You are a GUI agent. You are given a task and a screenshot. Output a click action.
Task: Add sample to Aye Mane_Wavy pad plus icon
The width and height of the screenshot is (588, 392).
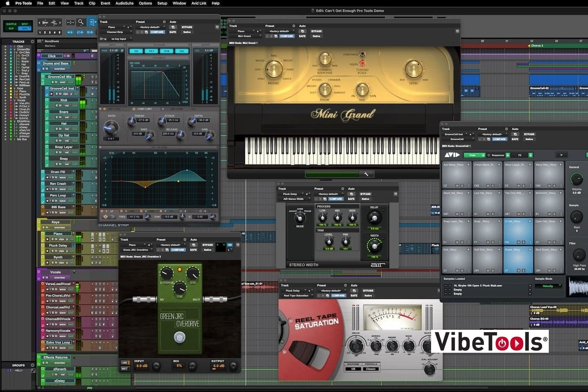coord(469,164)
